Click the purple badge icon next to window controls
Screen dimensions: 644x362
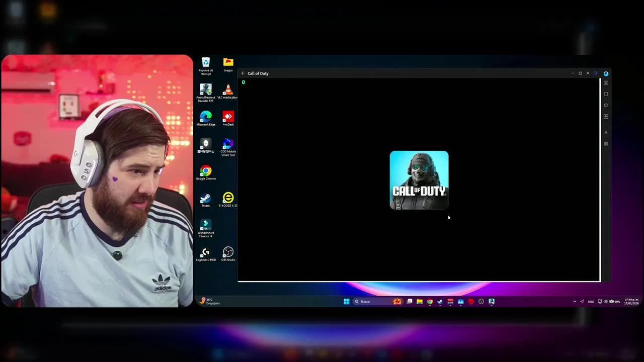coord(595,73)
